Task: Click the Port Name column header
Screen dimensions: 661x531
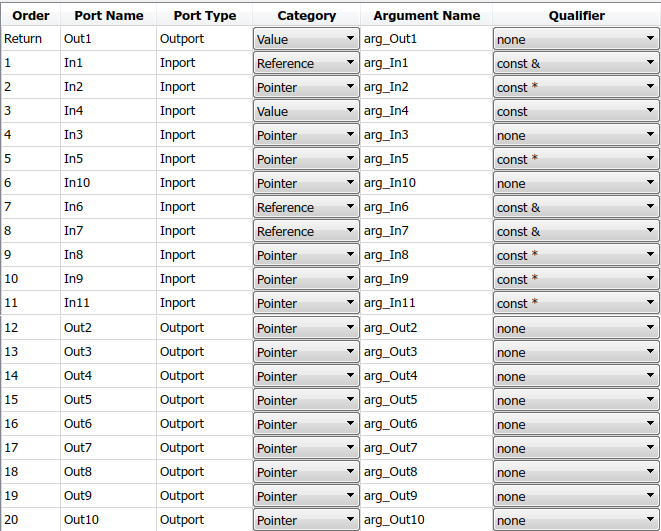Action: coord(108,15)
